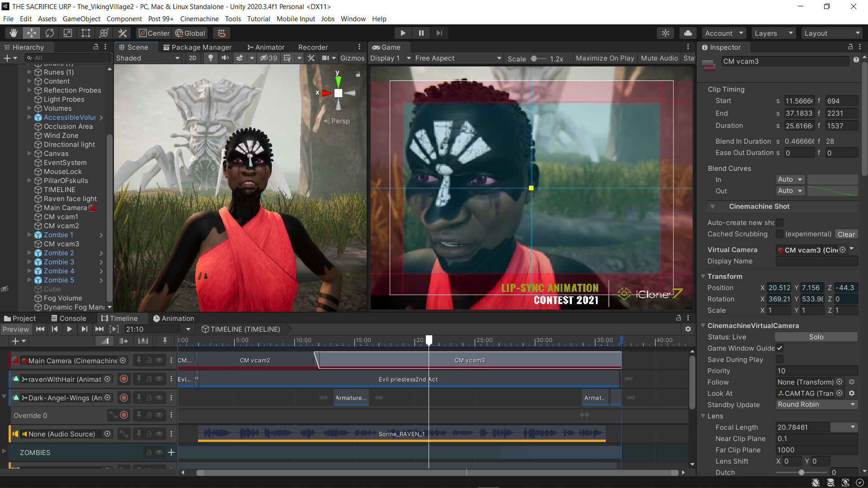The width and height of the screenshot is (868, 488).
Task: Open Layers dropdown
Action: pyautogui.click(x=774, y=33)
